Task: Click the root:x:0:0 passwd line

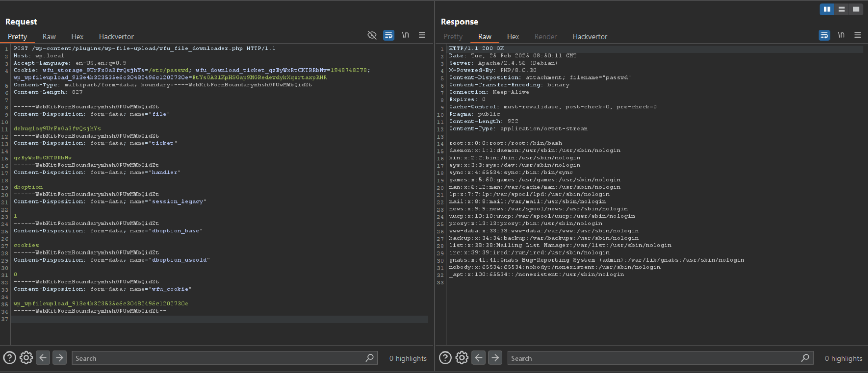Action: 505,143
